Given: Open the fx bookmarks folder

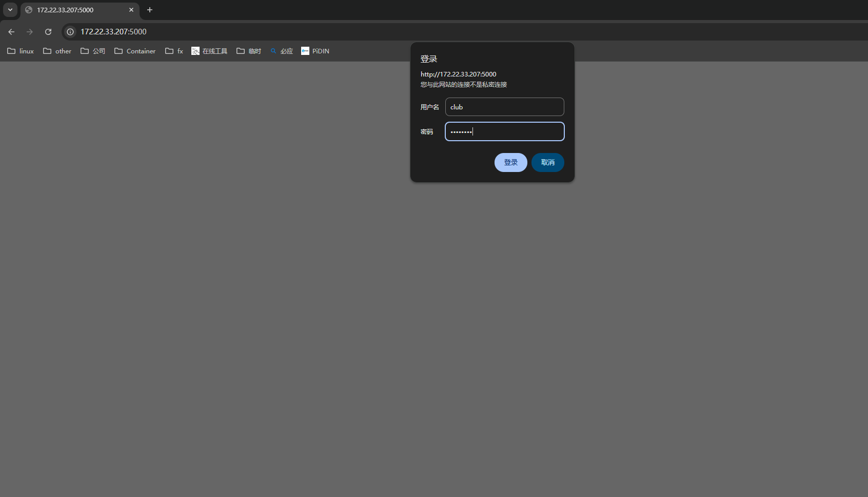Looking at the screenshot, I should (174, 51).
